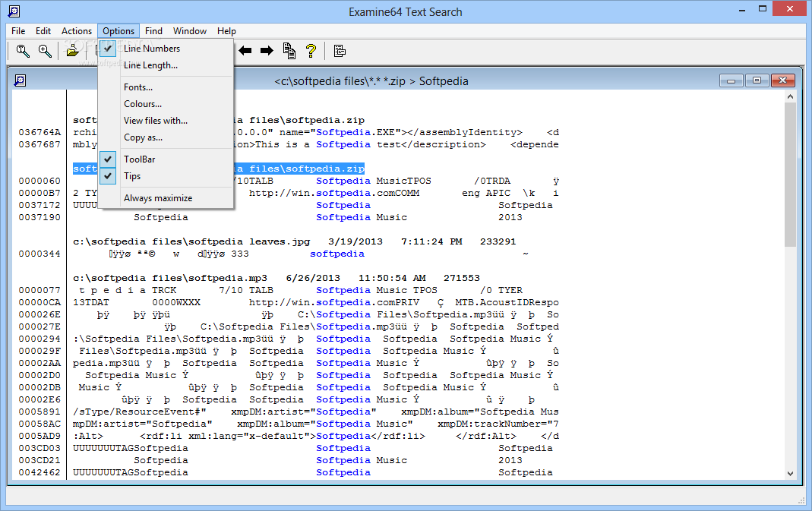Image resolution: width=812 pixels, height=511 pixels.
Task: Click the left arrow toolbar icon
Action: 245,51
